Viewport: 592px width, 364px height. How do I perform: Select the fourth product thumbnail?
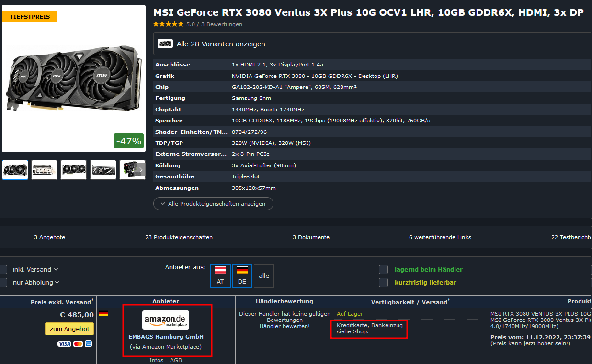(x=103, y=170)
